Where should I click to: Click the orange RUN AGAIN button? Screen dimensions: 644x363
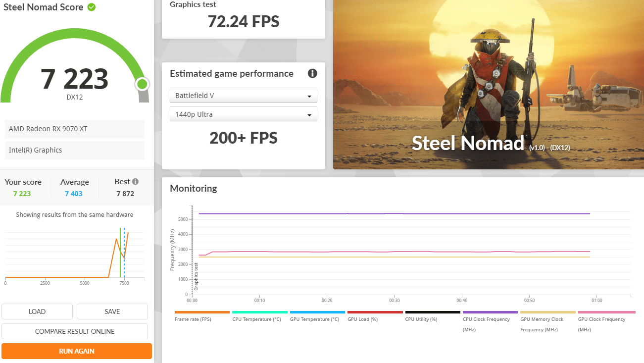[77, 351]
